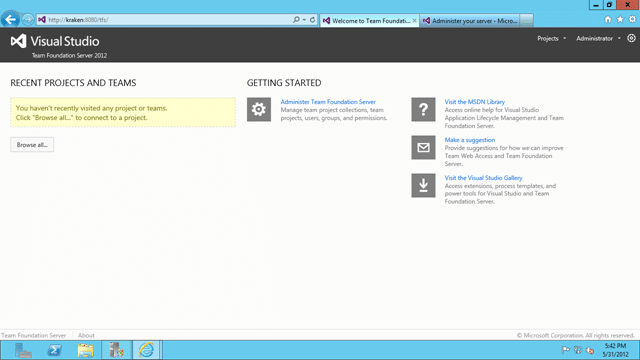The width and height of the screenshot is (640, 360).
Task: Open Internet Explorer Tools gear icon
Action: click(x=632, y=19)
